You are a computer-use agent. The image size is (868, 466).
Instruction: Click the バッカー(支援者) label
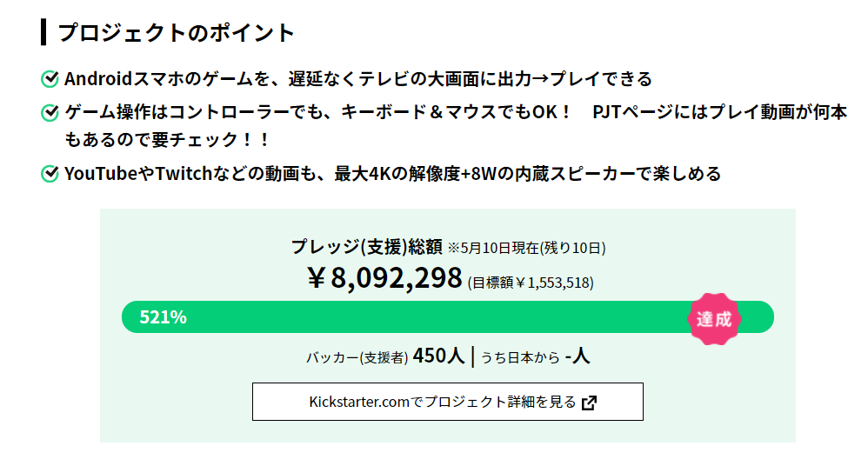pos(357,357)
